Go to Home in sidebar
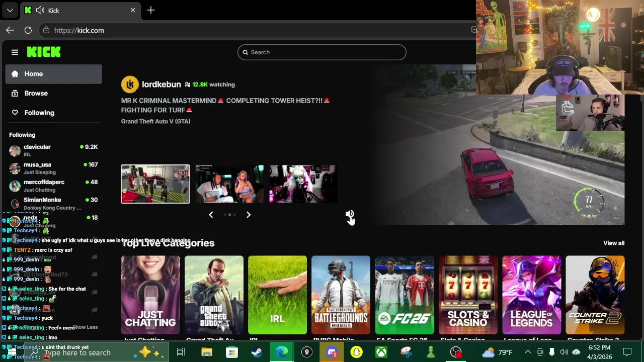 [54, 74]
